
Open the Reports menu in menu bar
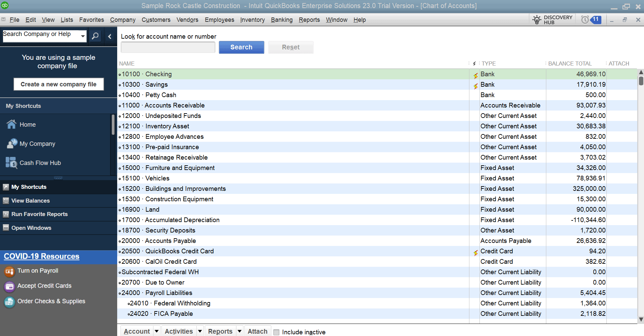coord(309,20)
